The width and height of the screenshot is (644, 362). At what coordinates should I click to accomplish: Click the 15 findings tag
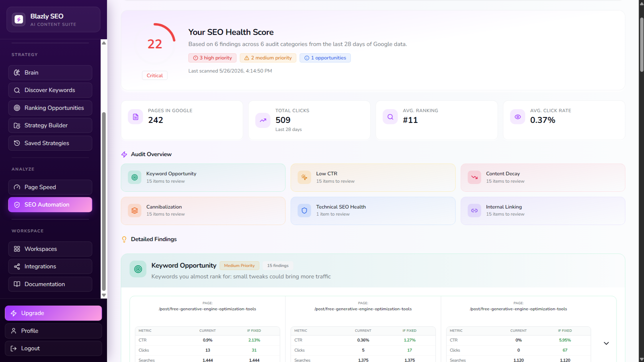coord(278,266)
